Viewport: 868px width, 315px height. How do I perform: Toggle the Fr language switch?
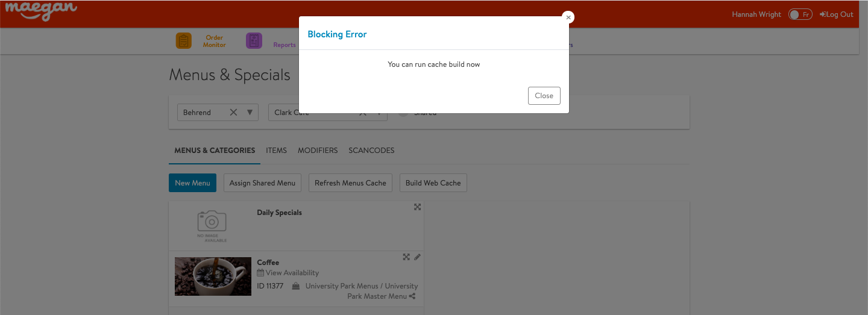tap(800, 14)
